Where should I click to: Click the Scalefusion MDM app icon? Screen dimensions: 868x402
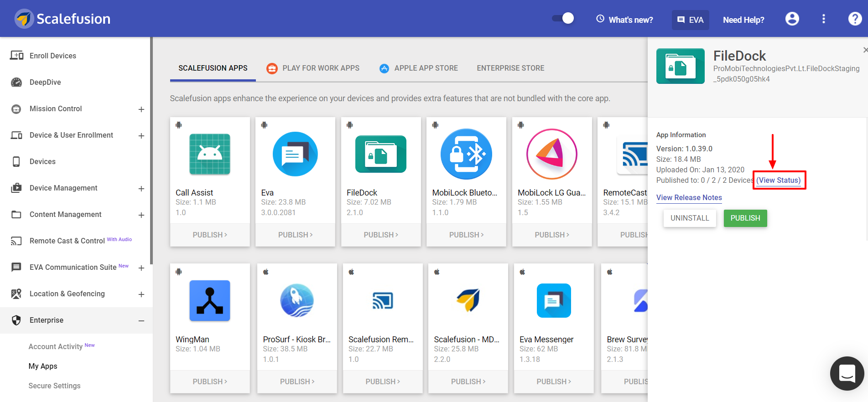468,300
